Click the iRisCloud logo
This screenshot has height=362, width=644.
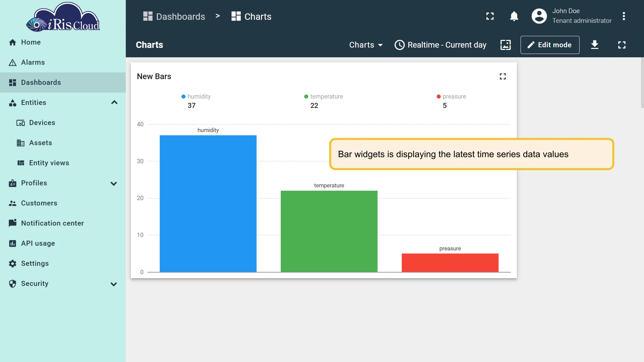click(63, 17)
